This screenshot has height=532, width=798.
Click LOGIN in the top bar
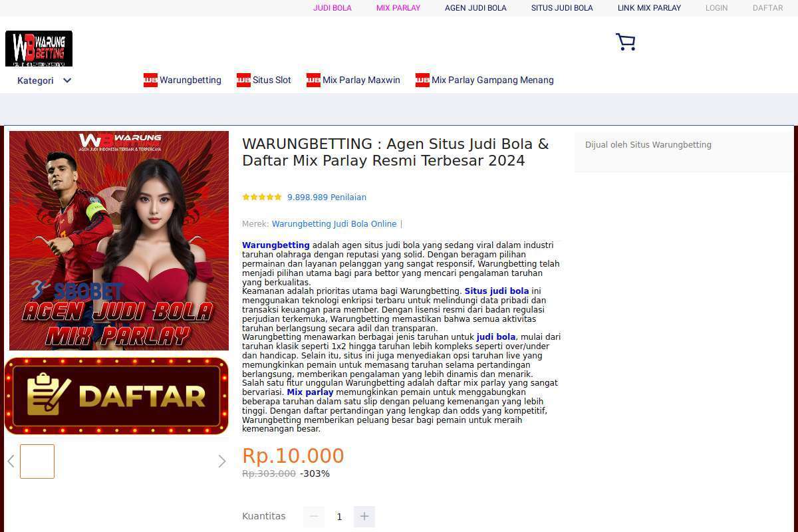[716, 8]
